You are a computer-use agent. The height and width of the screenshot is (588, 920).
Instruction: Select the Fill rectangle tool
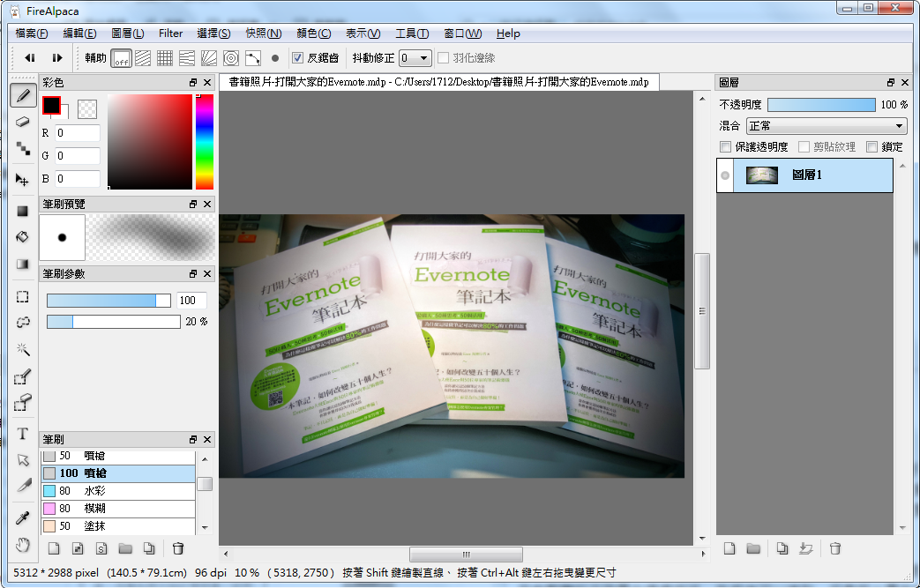pos(23,211)
